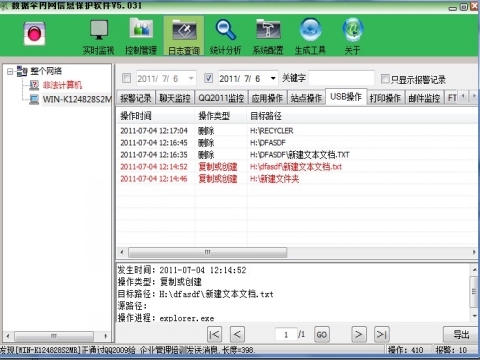Click 操作进程: explorer.exe detail line
Image resolution: width=480 pixels, height=360 pixels.
pos(166,318)
